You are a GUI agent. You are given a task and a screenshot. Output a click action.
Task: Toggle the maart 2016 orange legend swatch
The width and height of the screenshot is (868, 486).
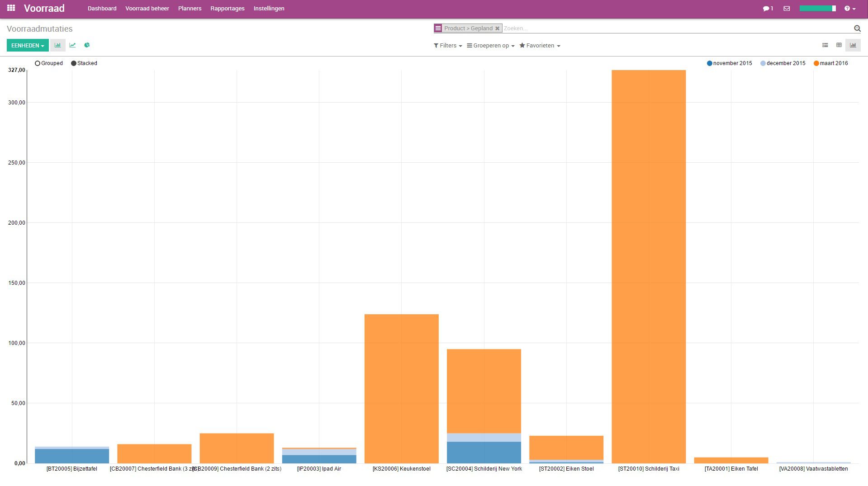[x=816, y=63]
